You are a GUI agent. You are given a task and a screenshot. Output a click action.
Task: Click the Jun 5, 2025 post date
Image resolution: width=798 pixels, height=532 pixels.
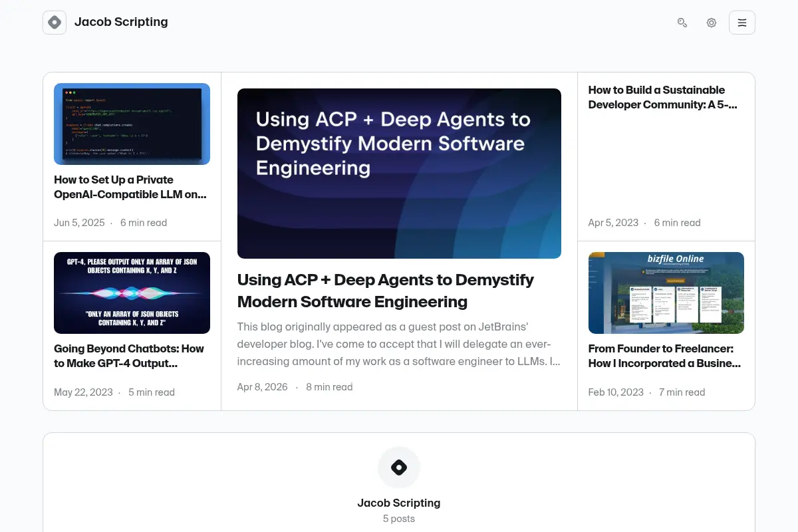(79, 223)
